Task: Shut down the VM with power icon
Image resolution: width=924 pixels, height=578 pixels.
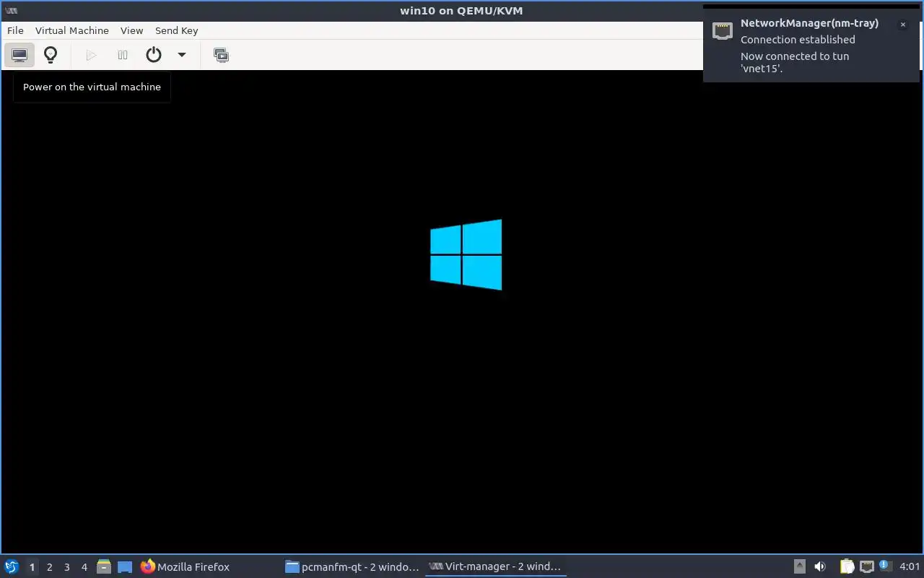Action: point(154,55)
